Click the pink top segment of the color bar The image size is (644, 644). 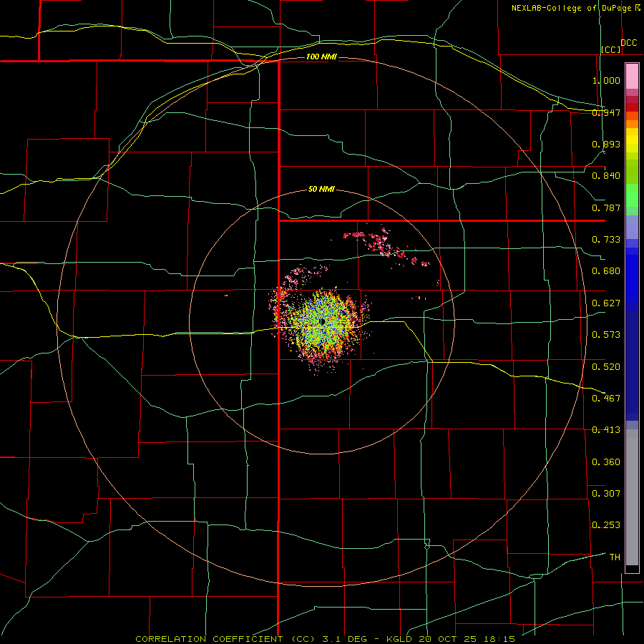(632, 77)
